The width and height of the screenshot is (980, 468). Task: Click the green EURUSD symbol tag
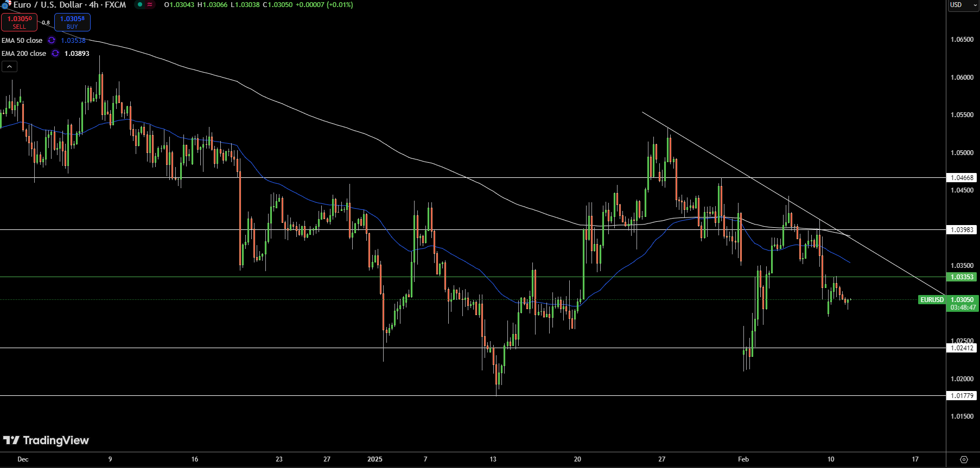(x=932, y=300)
